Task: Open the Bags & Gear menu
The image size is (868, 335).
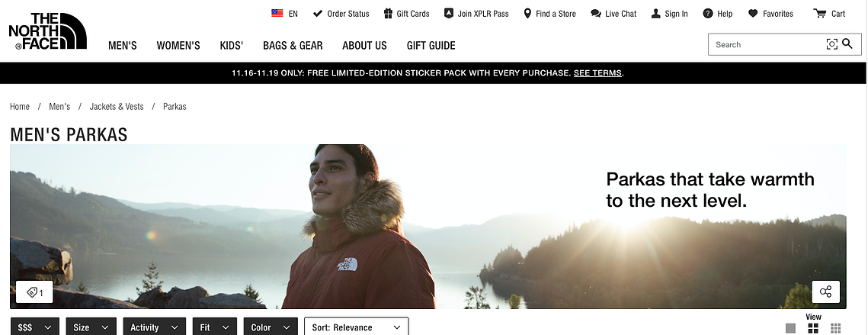Action: pyautogui.click(x=293, y=46)
